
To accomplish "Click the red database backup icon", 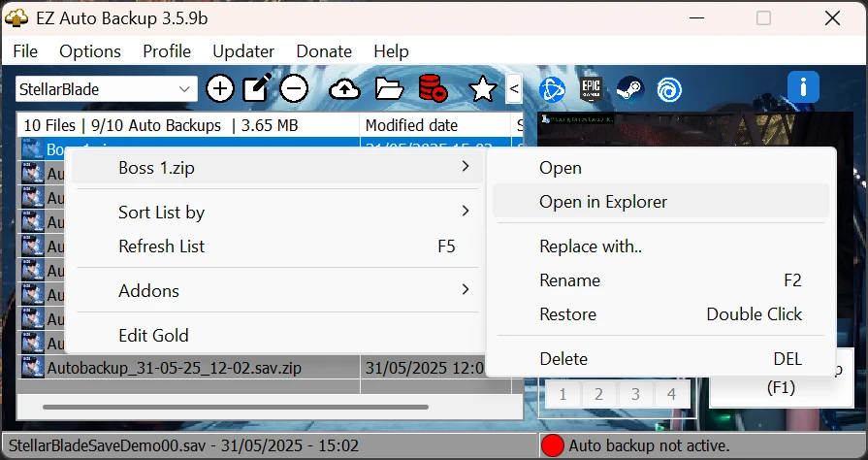I will (433, 88).
